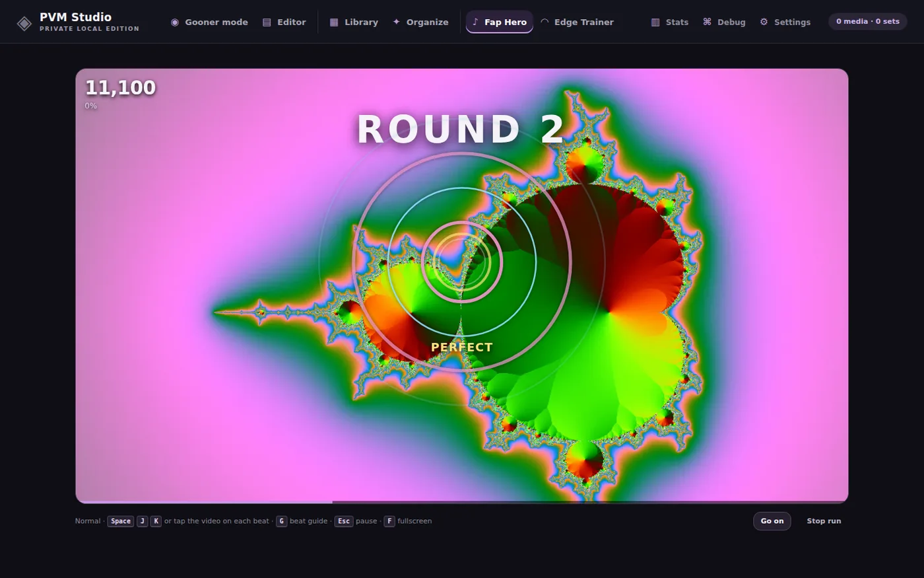Open Settings using the gear icon

click(764, 22)
